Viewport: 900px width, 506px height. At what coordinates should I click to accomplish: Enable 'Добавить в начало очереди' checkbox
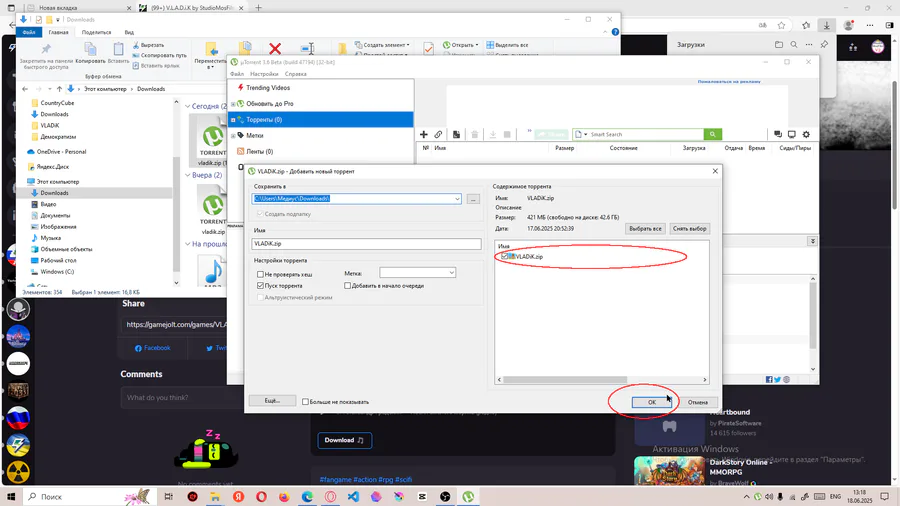click(347, 285)
